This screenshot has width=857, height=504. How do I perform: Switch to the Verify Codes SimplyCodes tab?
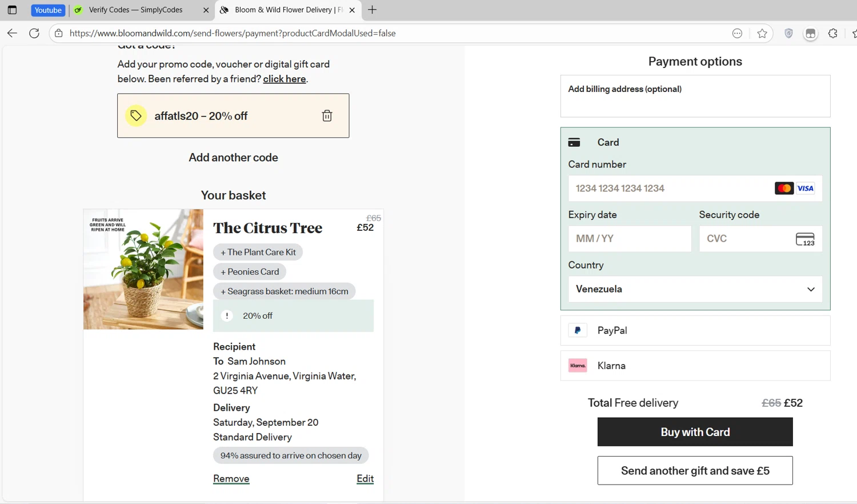pos(135,10)
